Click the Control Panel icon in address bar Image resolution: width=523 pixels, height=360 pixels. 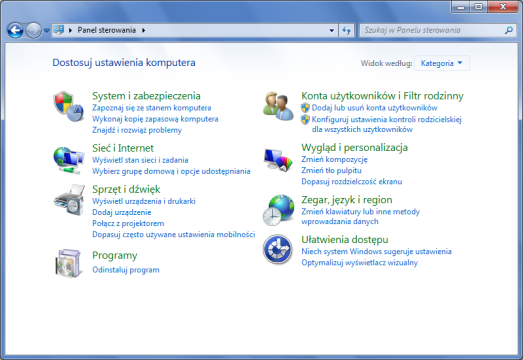59,30
